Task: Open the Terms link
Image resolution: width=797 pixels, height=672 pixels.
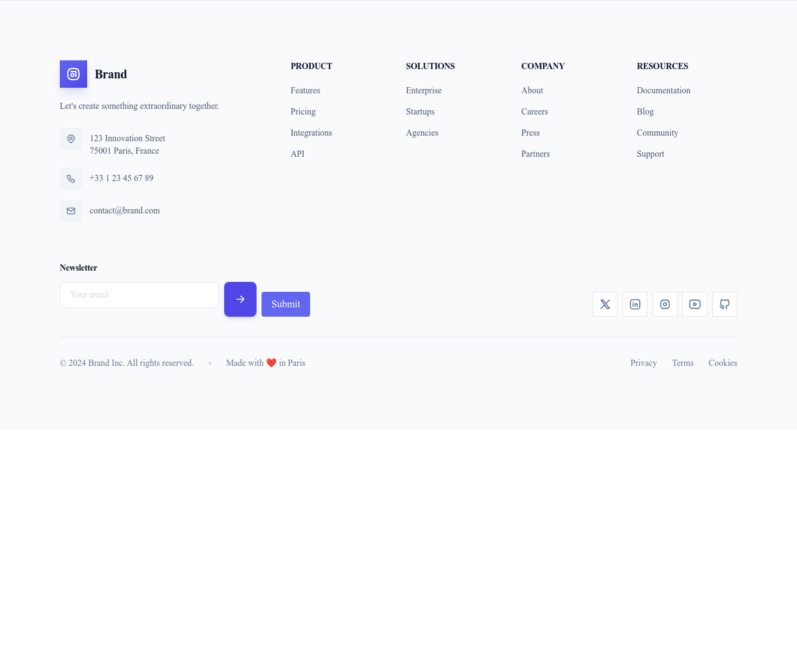Action: pyautogui.click(x=683, y=363)
